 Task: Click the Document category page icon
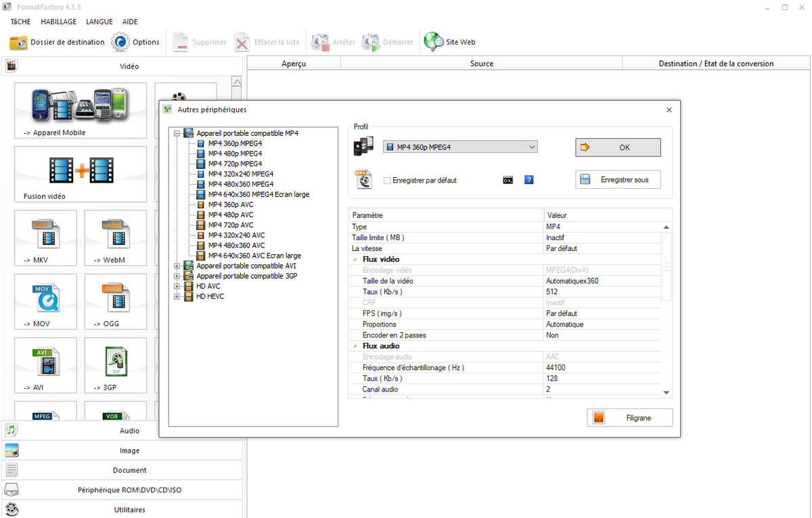tap(12, 469)
